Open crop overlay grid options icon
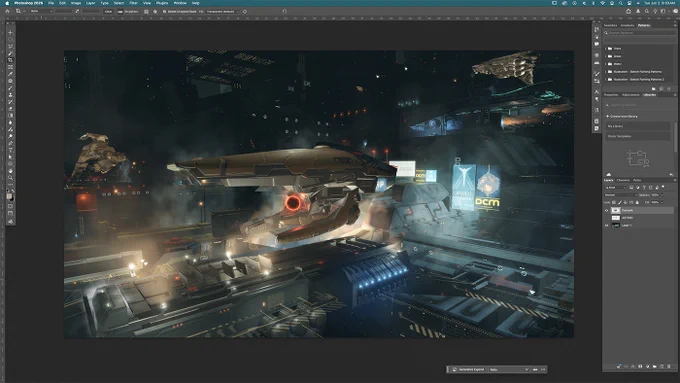 pyautogui.click(x=146, y=11)
